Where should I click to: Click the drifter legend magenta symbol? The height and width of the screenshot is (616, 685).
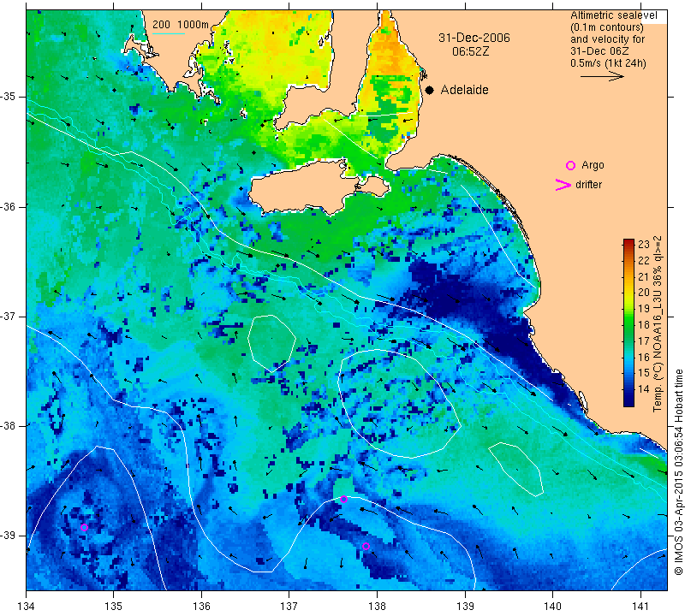pos(563,185)
